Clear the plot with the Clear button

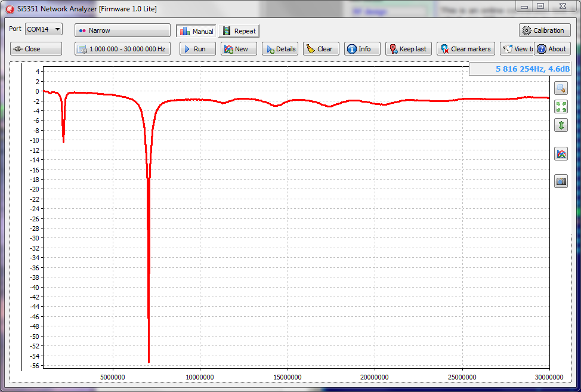click(321, 49)
